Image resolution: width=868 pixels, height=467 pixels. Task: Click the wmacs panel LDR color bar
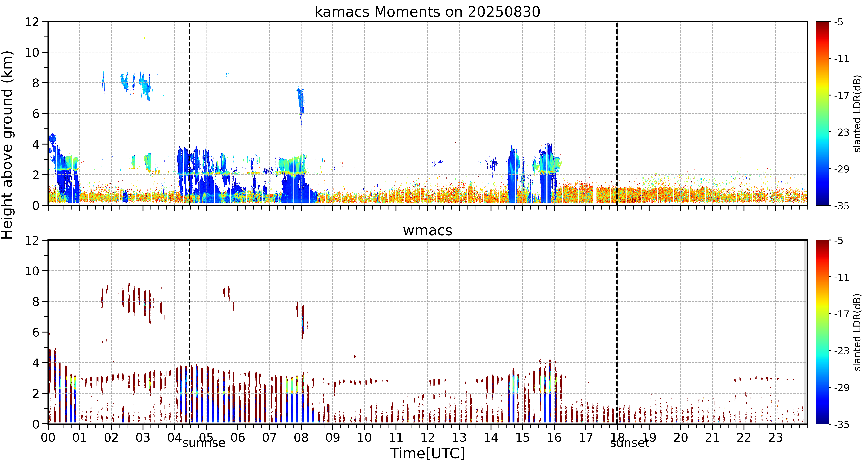pos(823,332)
